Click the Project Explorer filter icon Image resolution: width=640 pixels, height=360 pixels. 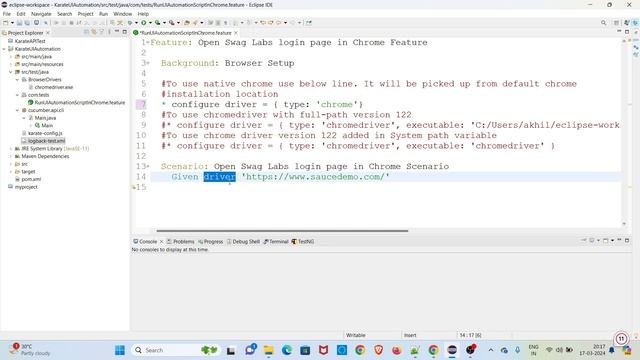point(101,32)
